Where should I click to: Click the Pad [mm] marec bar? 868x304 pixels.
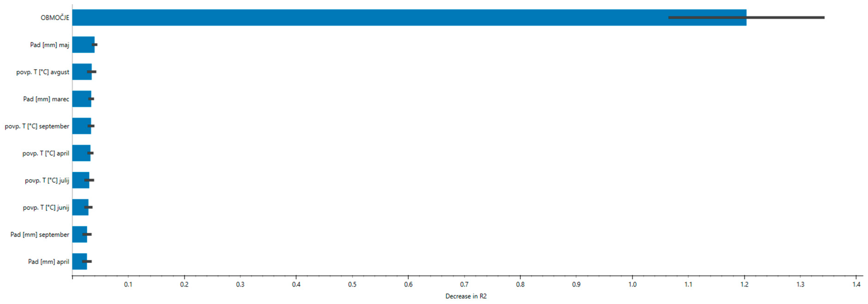(x=80, y=99)
